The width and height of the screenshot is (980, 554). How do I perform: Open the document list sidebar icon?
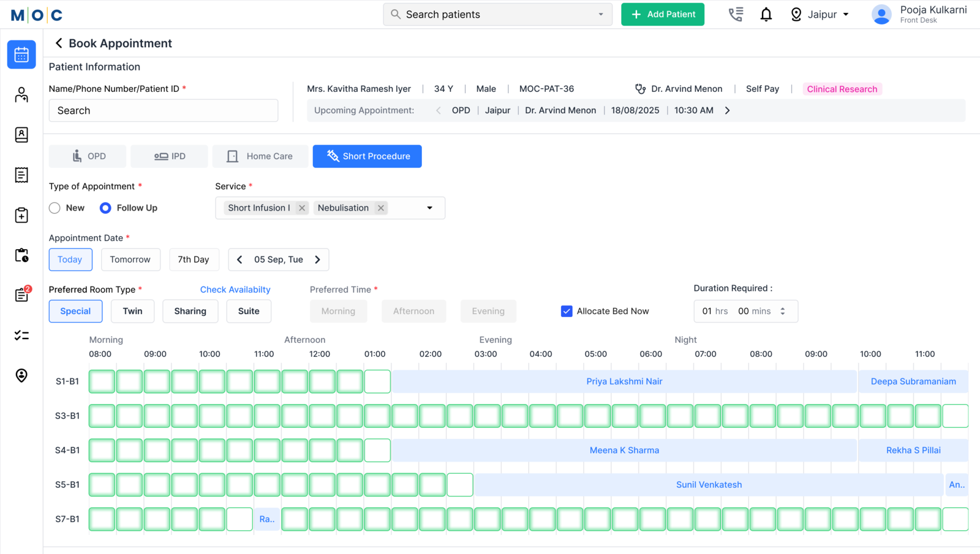(21, 175)
